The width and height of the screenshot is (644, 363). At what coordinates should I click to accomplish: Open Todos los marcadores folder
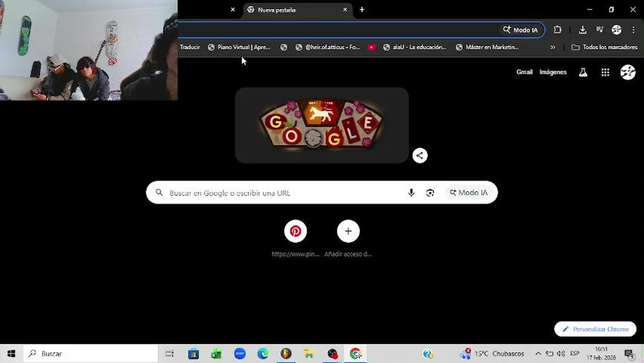coord(605,47)
